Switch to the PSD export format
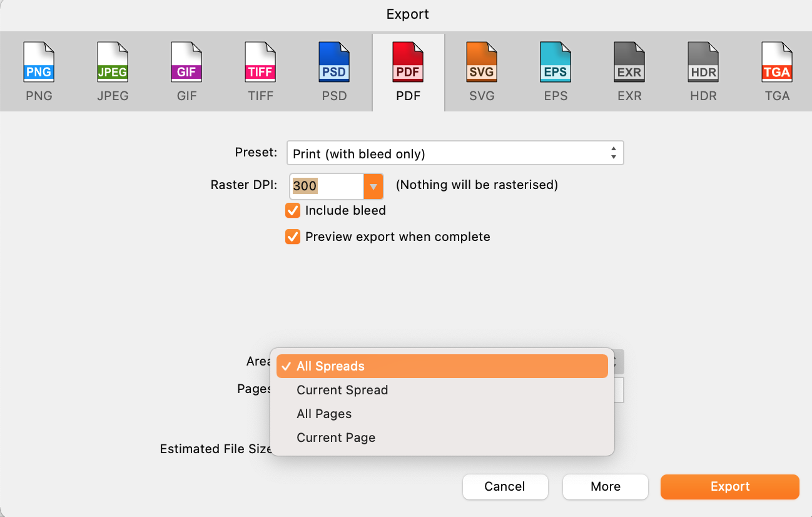The image size is (812, 517). [334, 71]
